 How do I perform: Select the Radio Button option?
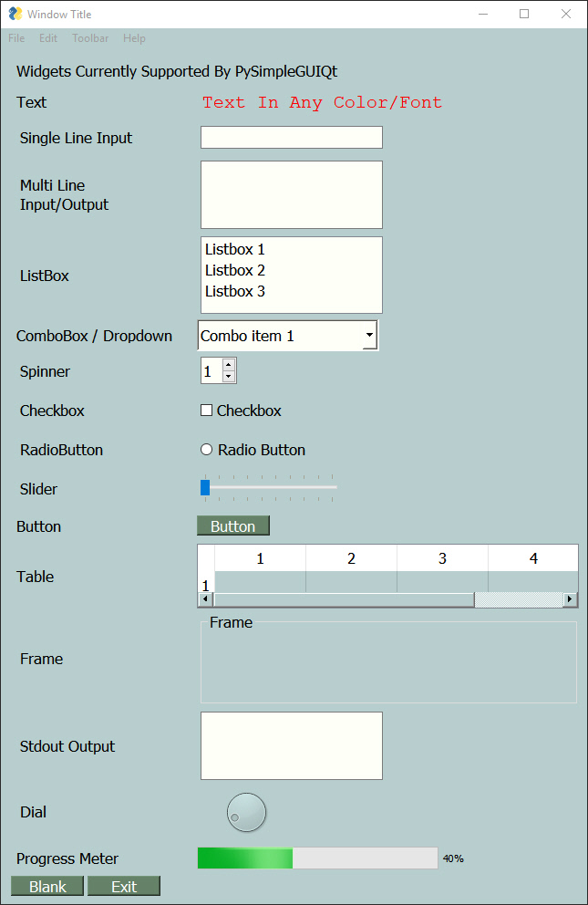(206, 450)
